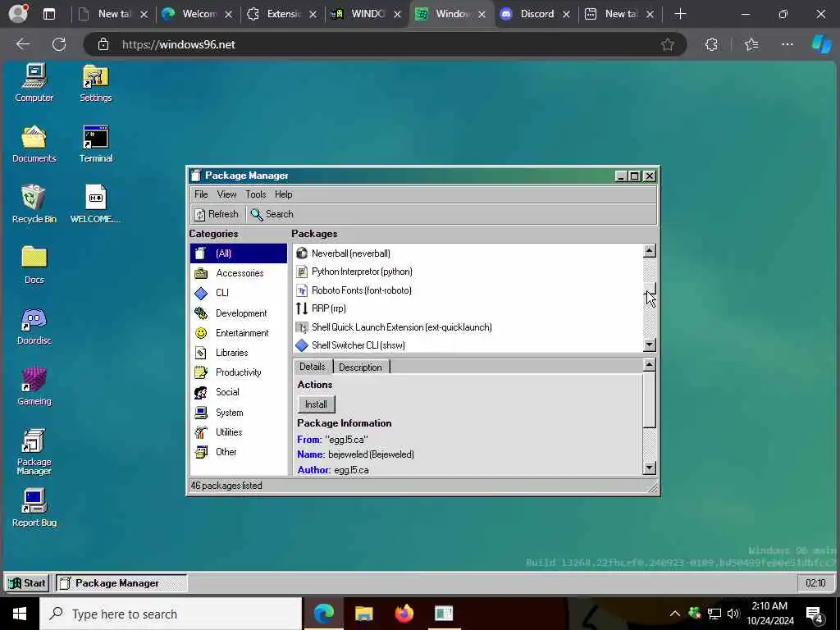
Task: Open File Explorer from the Windows taskbar
Action: tap(363, 614)
